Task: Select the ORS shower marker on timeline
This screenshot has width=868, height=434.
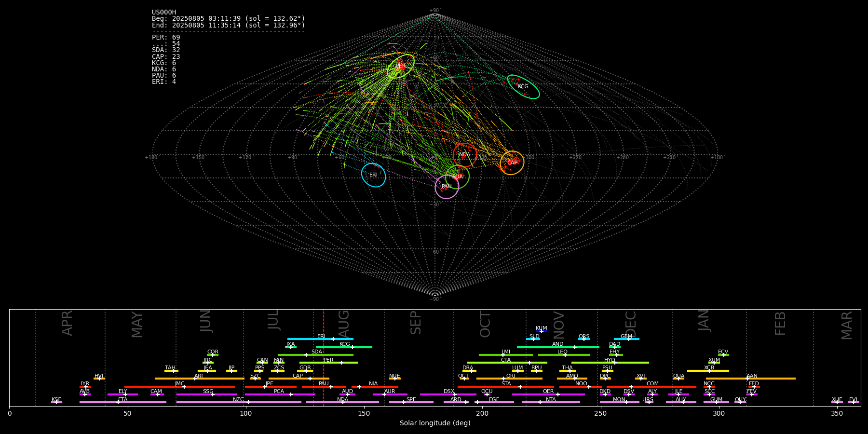Action: [584, 339]
